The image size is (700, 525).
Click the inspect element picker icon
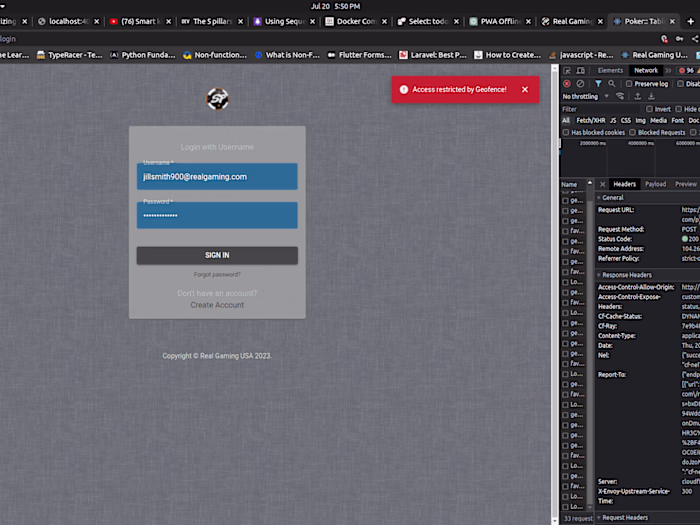pyautogui.click(x=567, y=71)
